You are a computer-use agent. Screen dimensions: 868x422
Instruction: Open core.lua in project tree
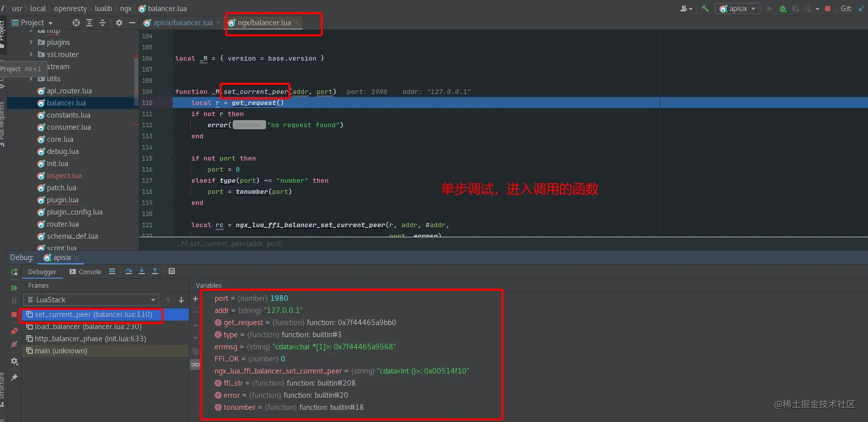pyautogui.click(x=60, y=139)
